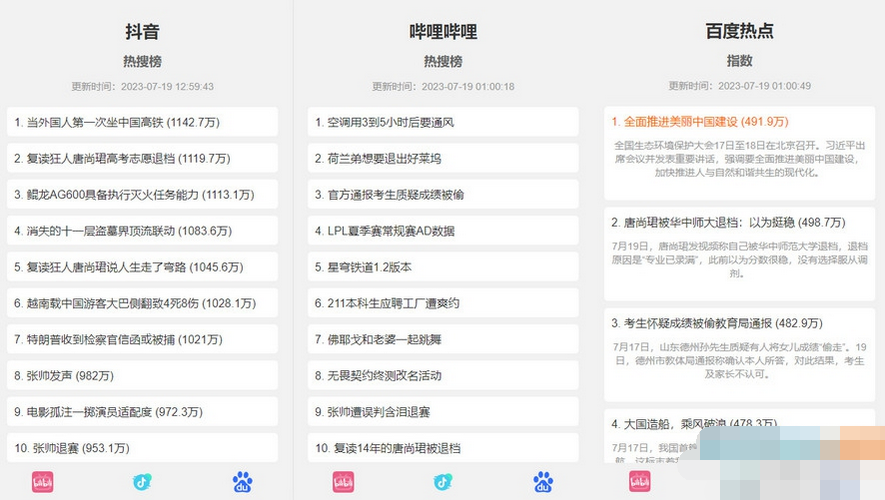The height and width of the screenshot is (500, 885).
Task: Click the 抖音 panel title
Action: pos(142,31)
